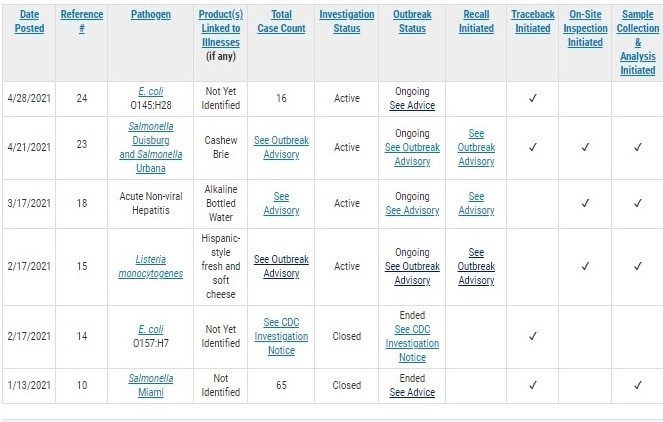Select the Total Case Count header

coord(281,22)
